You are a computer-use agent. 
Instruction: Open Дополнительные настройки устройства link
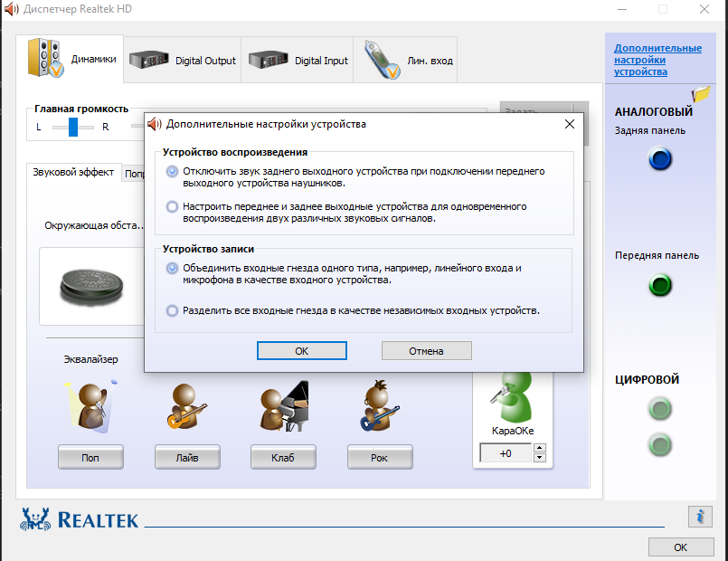click(x=657, y=60)
